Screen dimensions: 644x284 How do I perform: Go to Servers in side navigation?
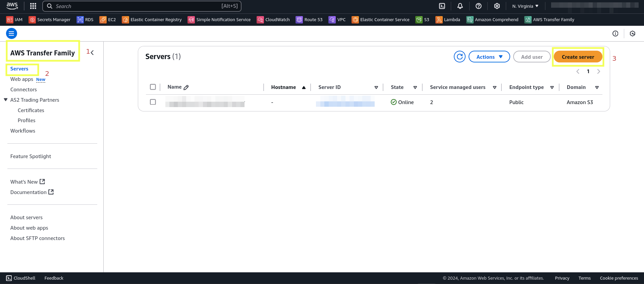pos(19,69)
